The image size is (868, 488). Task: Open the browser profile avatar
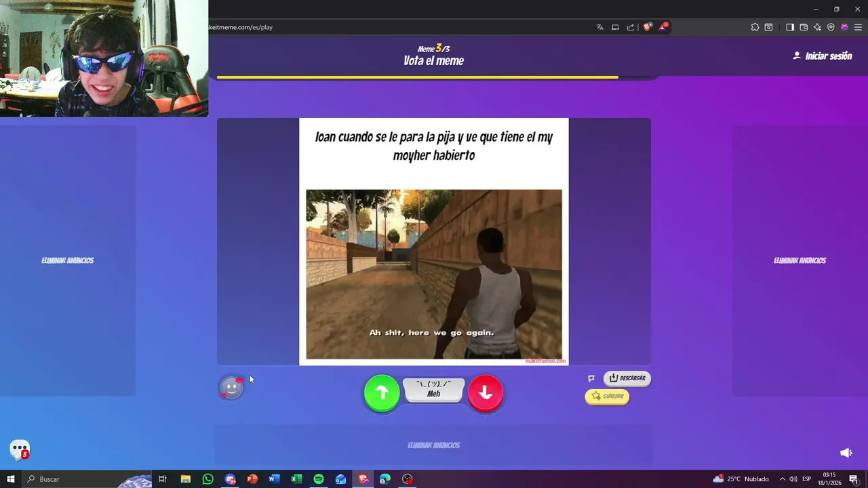coord(844,27)
